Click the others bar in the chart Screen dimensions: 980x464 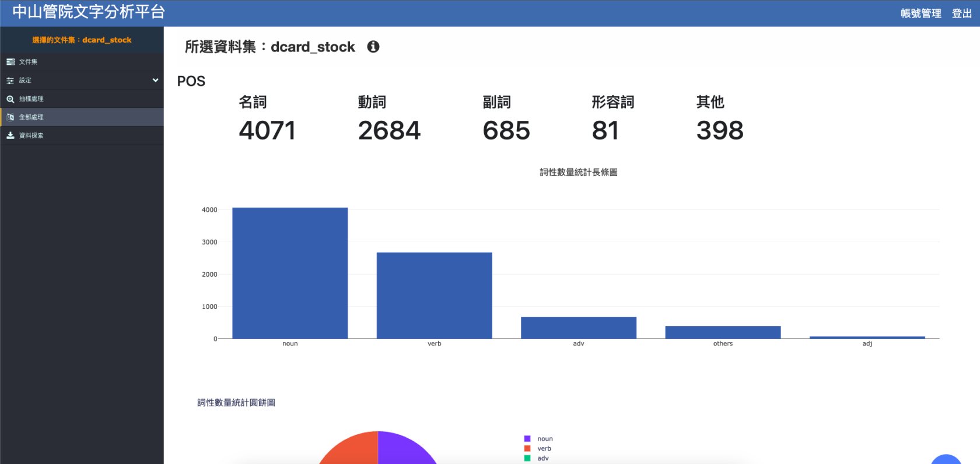(x=723, y=332)
